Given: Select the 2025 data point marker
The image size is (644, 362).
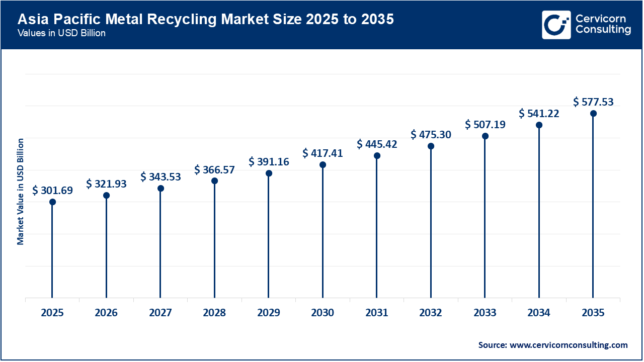Looking at the screenshot, I should pyautogui.click(x=52, y=203).
